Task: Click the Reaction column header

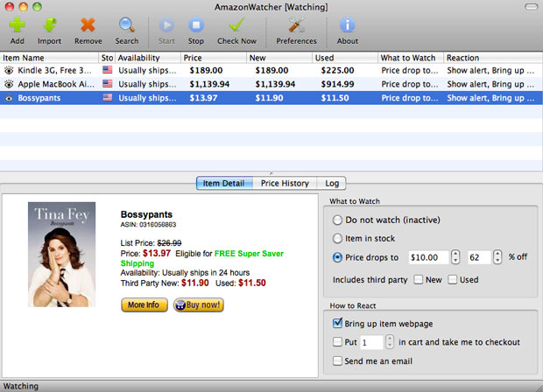Action: click(493, 58)
